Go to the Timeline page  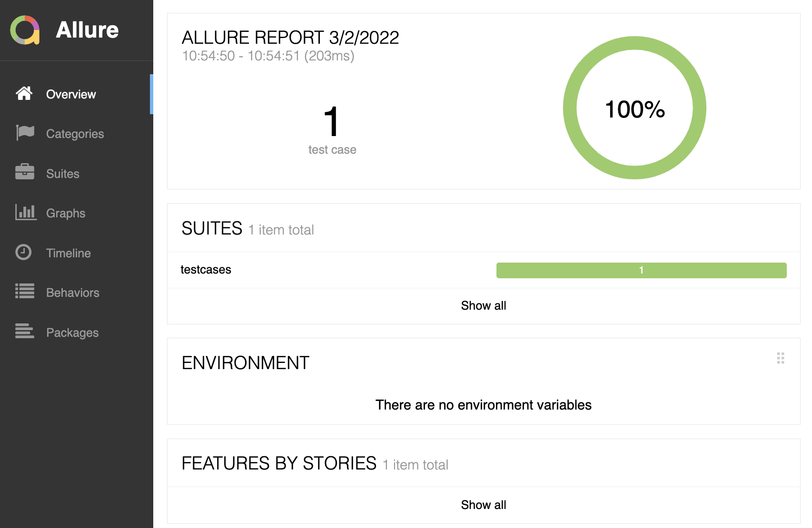pyautogui.click(x=68, y=253)
